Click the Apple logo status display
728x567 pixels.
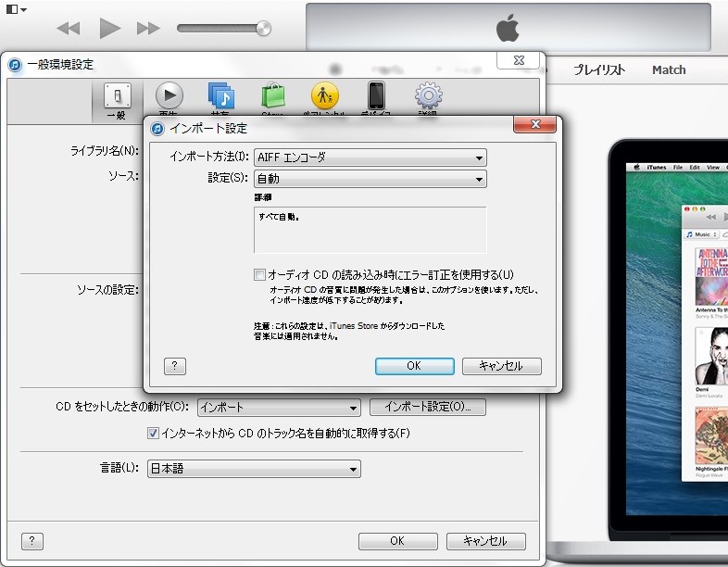(508, 28)
